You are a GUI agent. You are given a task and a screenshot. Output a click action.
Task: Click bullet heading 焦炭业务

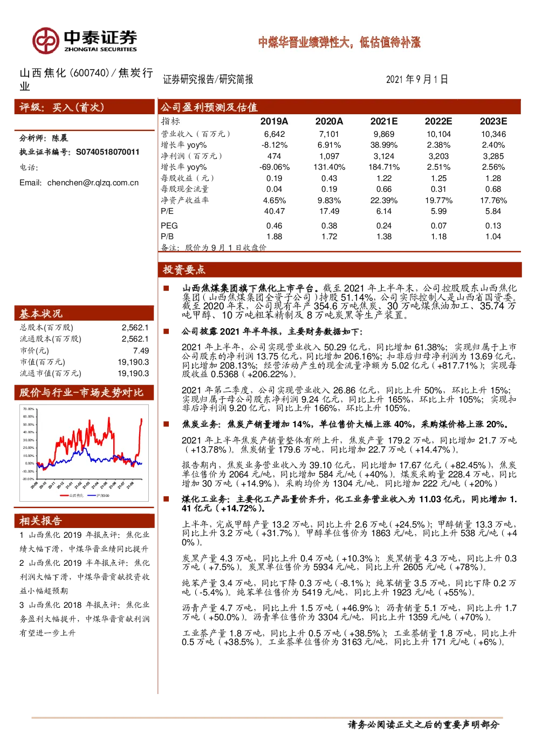345,425
